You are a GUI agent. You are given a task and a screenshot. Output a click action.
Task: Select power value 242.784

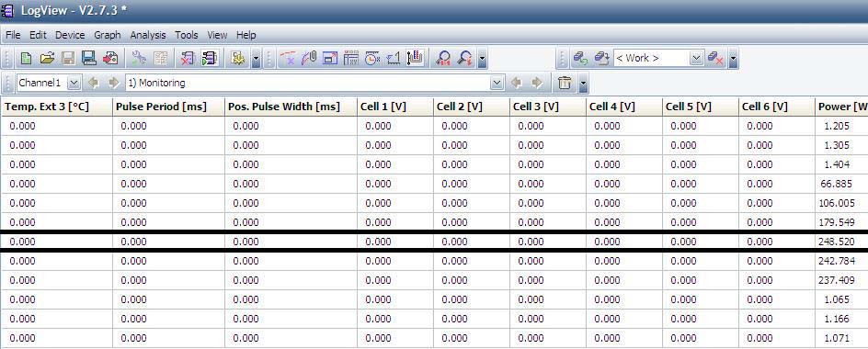(837, 261)
